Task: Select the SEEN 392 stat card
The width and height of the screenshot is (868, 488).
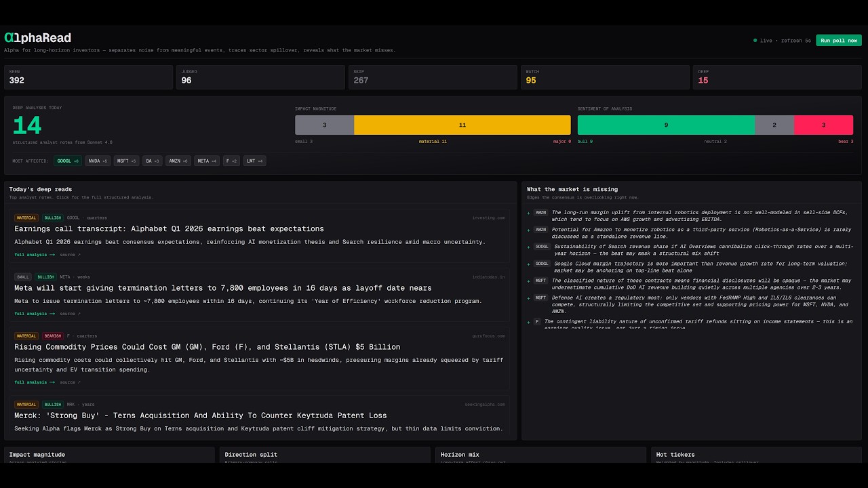Action: click(x=88, y=77)
